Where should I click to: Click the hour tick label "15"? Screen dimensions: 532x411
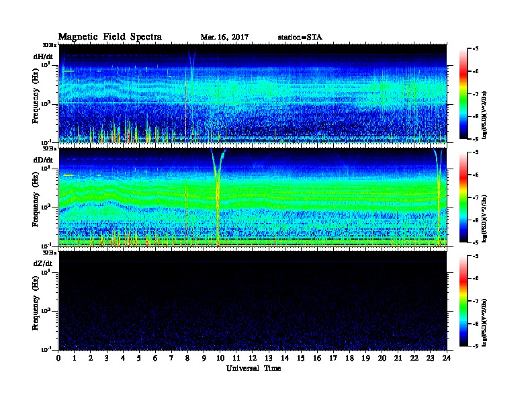pyautogui.click(x=301, y=358)
